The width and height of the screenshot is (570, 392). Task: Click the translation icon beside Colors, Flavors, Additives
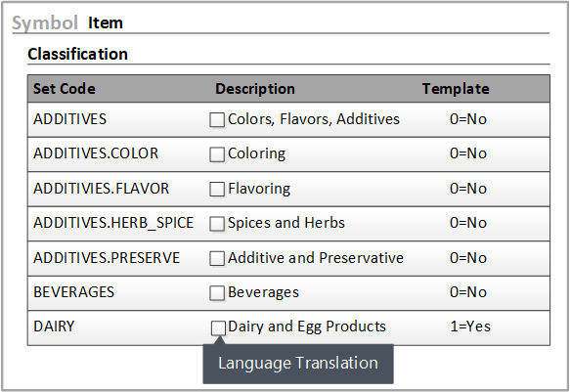(217, 120)
